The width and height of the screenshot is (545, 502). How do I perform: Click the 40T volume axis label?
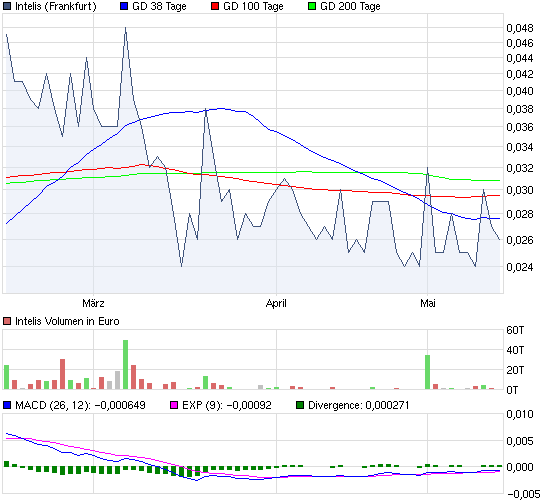(515, 350)
